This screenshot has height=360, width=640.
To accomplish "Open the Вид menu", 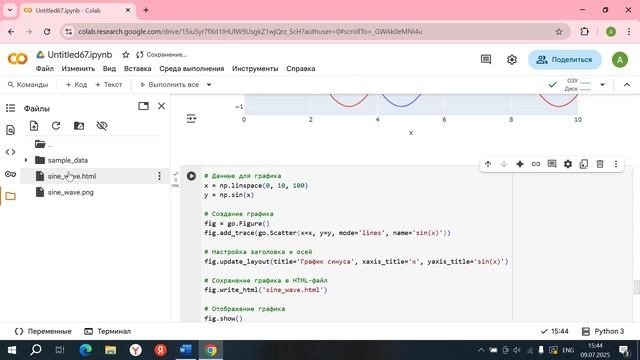I will point(109,69).
